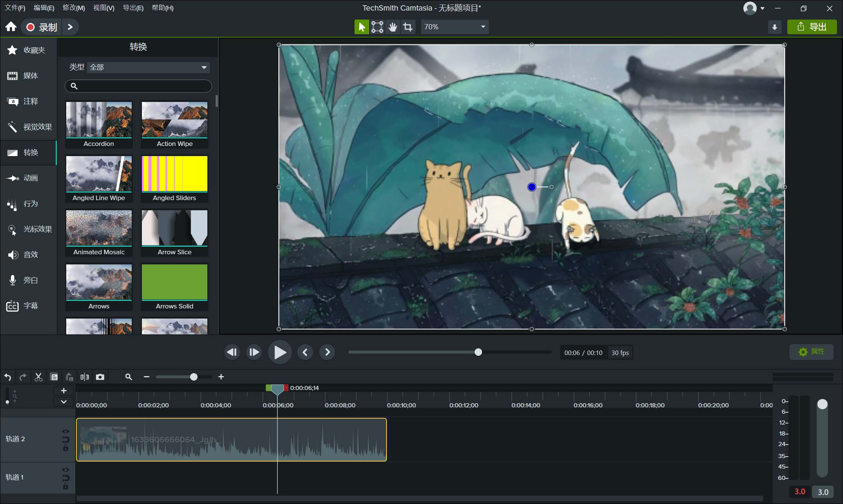Open the 行为 behaviors tab
Viewport: 843px width, 504px height.
28,203
